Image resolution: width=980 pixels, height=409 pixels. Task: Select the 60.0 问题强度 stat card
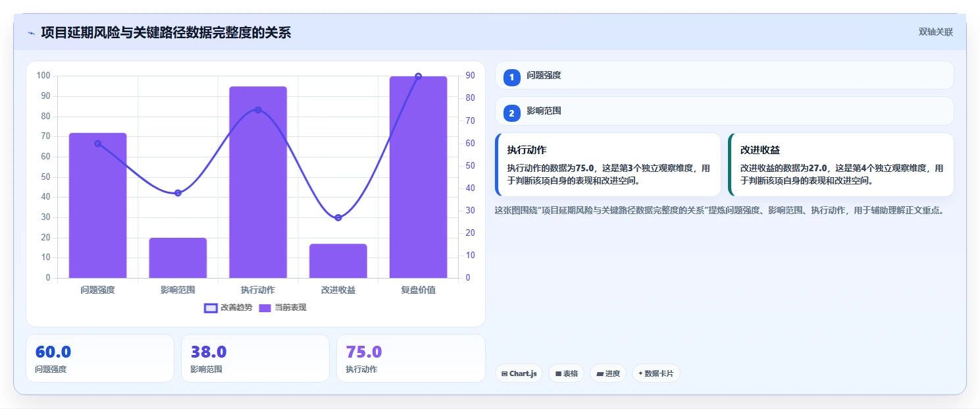click(x=100, y=358)
